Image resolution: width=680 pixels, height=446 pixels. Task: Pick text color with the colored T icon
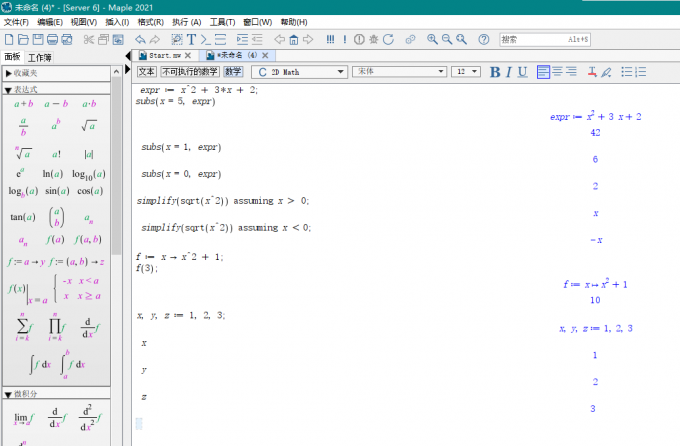coord(592,72)
